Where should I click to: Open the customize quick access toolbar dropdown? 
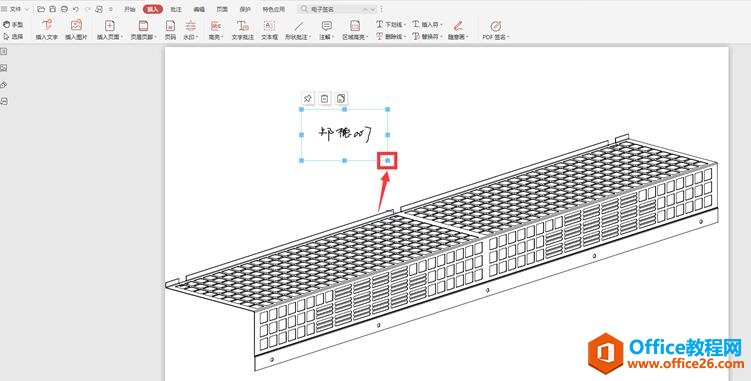click(111, 9)
